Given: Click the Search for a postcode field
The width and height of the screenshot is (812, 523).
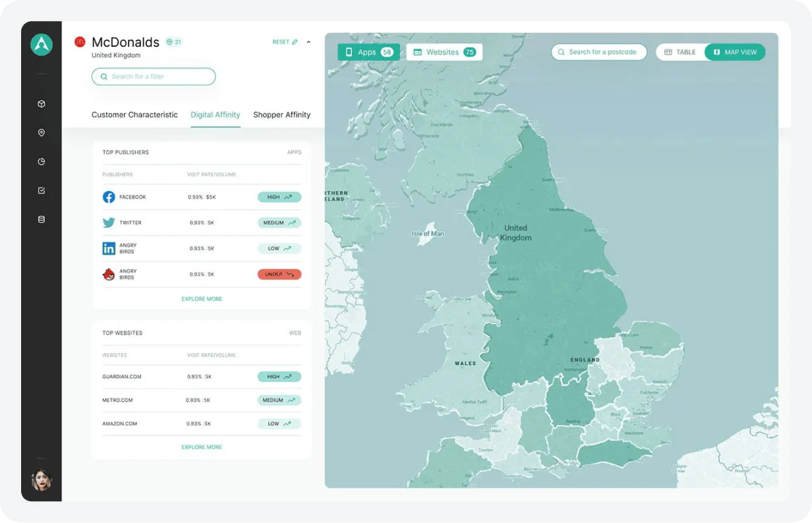Looking at the screenshot, I should [x=599, y=52].
